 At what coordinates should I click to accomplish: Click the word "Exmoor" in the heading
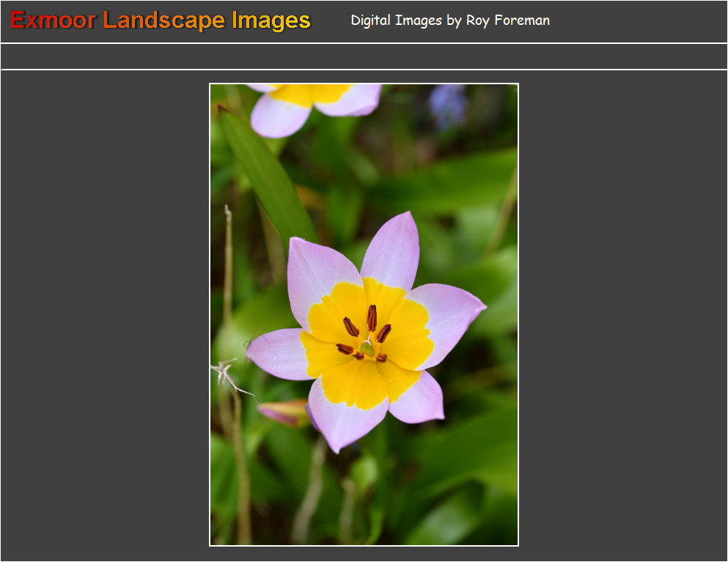(53, 21)
